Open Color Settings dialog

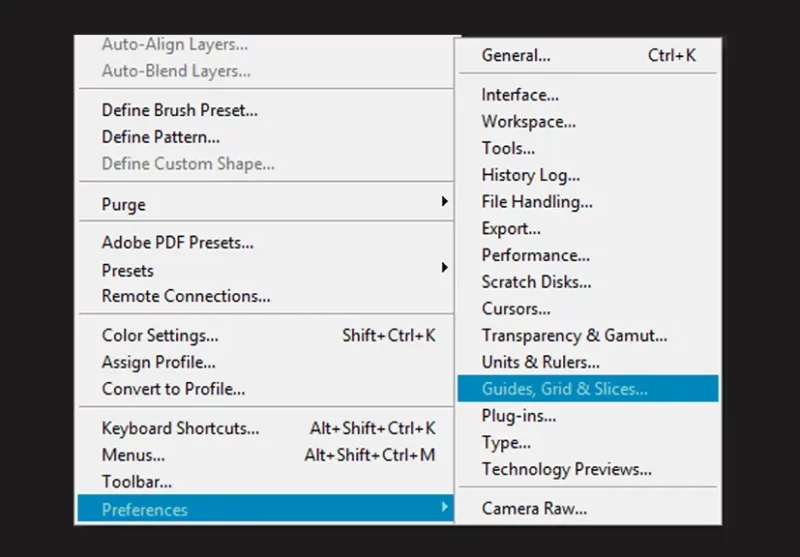click(x=265, y=335)
